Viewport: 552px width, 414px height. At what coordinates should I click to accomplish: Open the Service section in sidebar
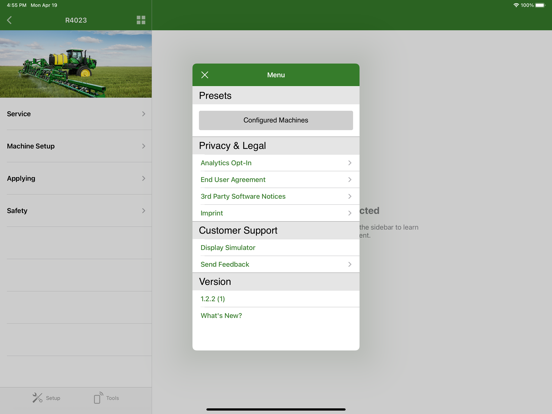tap(76, 114)
